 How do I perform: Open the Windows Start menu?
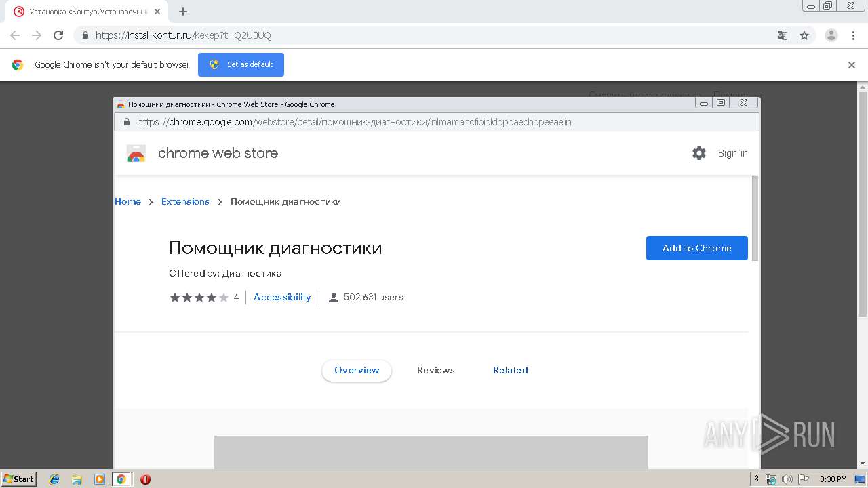coord(18,479)
